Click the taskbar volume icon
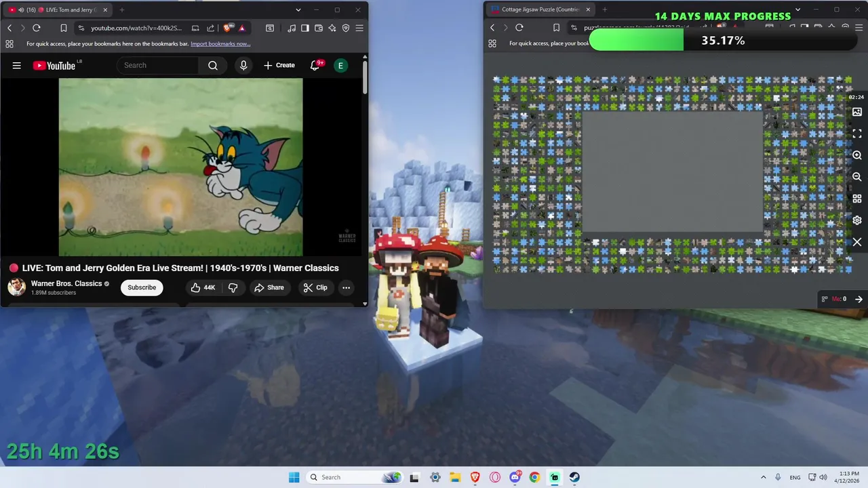This screenshot has height=488, width=868. pyautogui.click(x=823, y=477)
